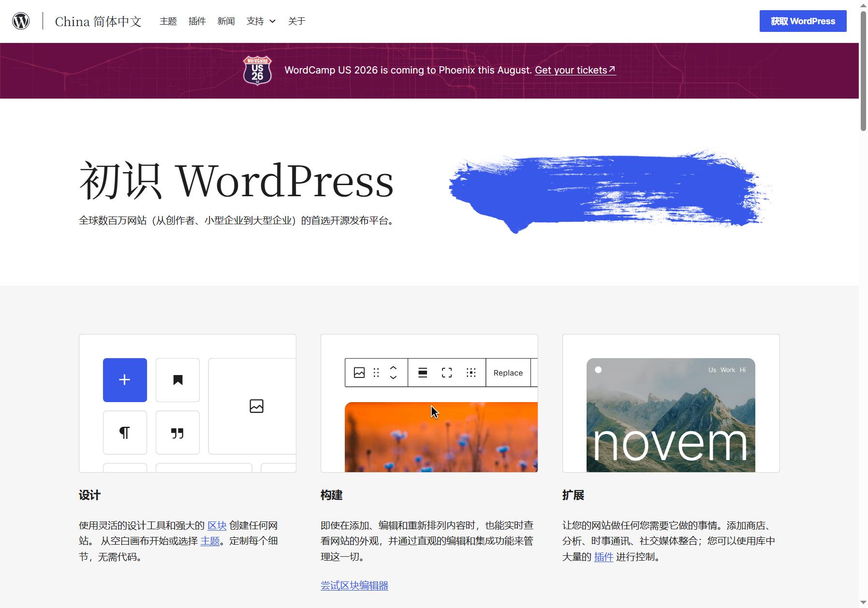
Task: Click the orange flower image thumbnail
Action: click(441, 437)
